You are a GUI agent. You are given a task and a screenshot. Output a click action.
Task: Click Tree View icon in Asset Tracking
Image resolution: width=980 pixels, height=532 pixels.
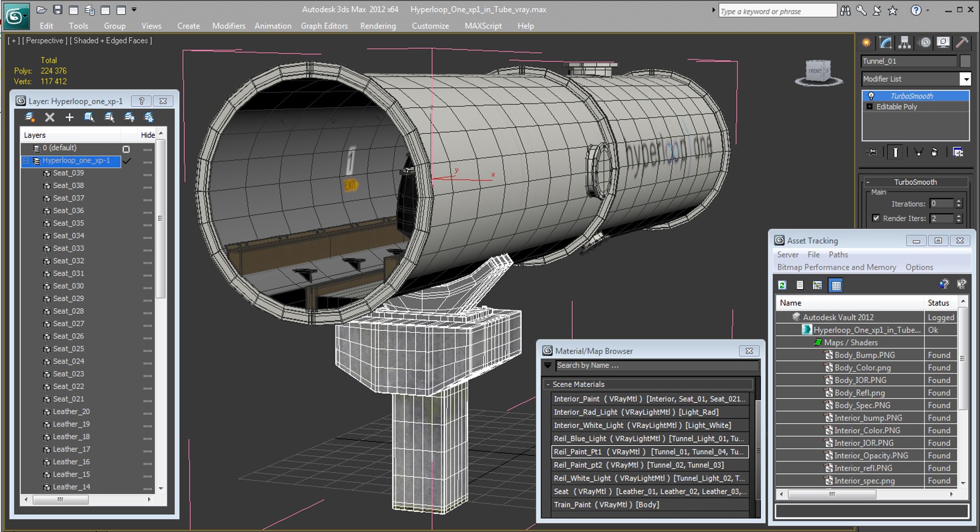(x=817, y=285)
